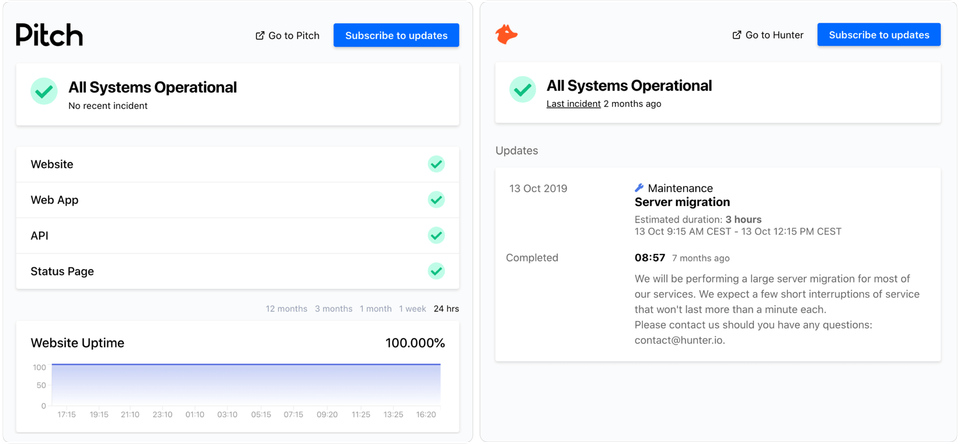960x444 pixels.
Task: Click the Hunter fox logo
Action: (507, 35)
